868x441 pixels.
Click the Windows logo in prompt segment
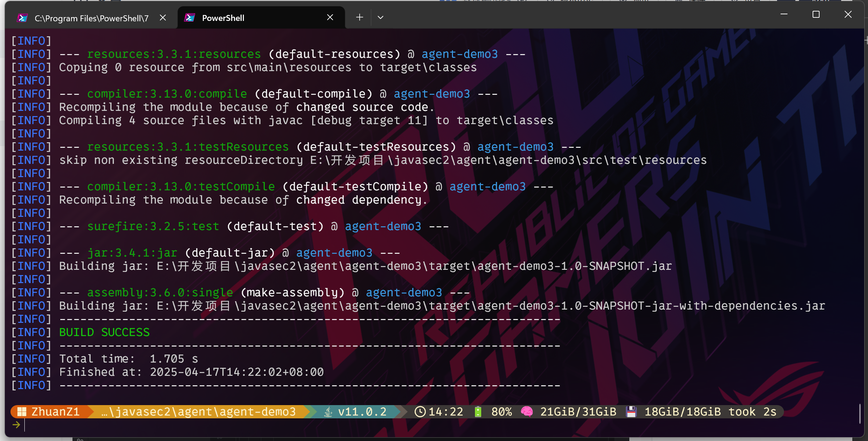[x=22, y=412]
